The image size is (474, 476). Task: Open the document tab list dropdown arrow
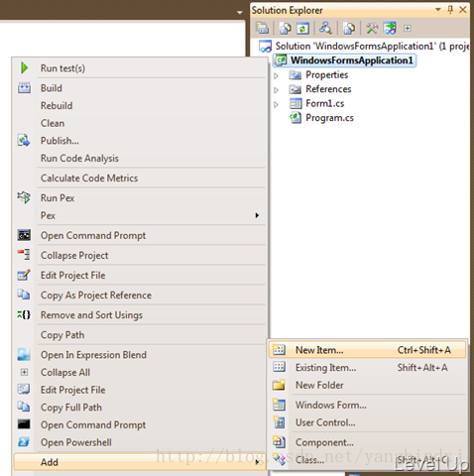tap(239, 13)
